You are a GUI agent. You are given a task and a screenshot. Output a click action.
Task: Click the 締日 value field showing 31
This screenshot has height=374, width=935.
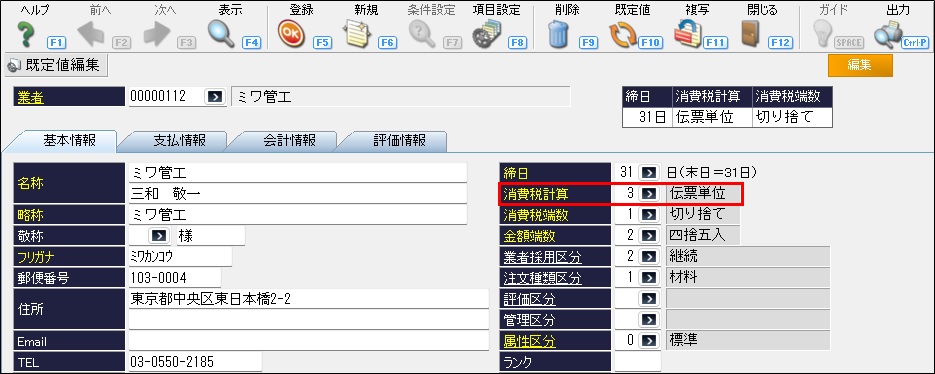point(625,173)
